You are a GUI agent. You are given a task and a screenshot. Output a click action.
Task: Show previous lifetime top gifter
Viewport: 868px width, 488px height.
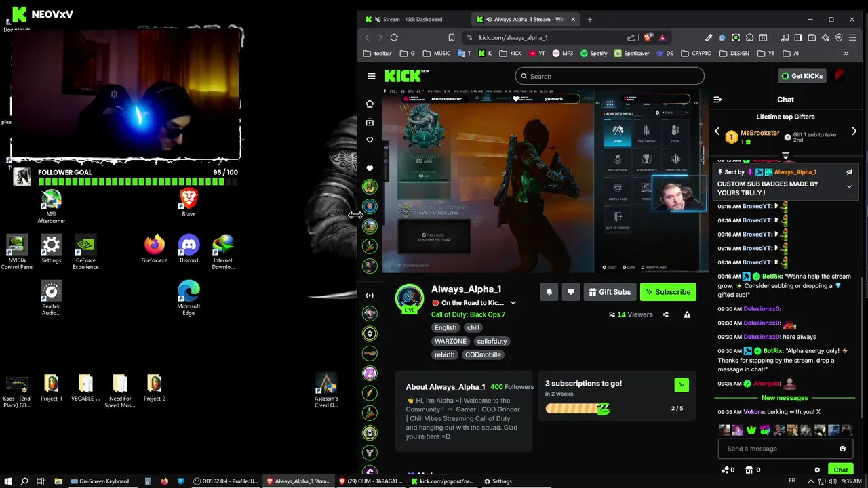coord(717,131)
